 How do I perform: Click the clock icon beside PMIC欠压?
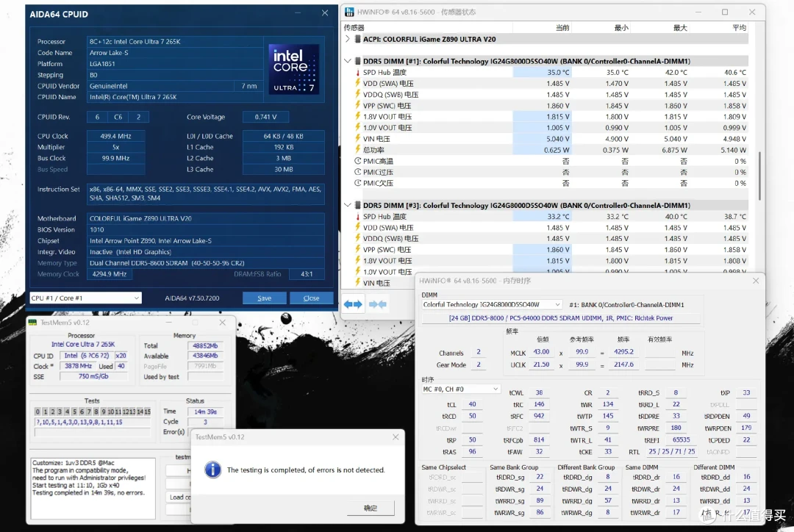coord(358,183)
